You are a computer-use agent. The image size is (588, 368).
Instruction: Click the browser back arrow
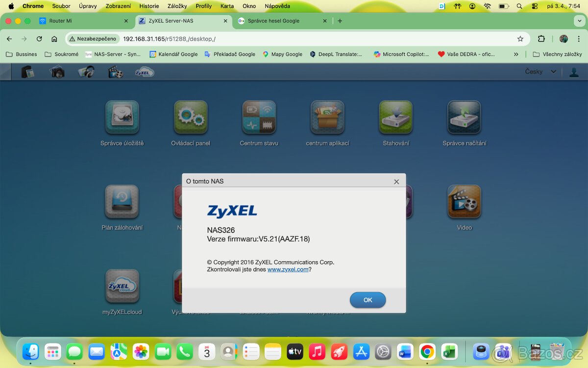pyautogui.click(x=9, y=39)
